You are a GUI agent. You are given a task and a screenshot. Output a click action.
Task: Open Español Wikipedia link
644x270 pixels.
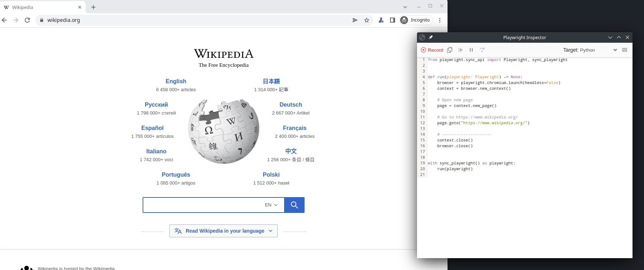pyautogui.click(x=152, y=128)
